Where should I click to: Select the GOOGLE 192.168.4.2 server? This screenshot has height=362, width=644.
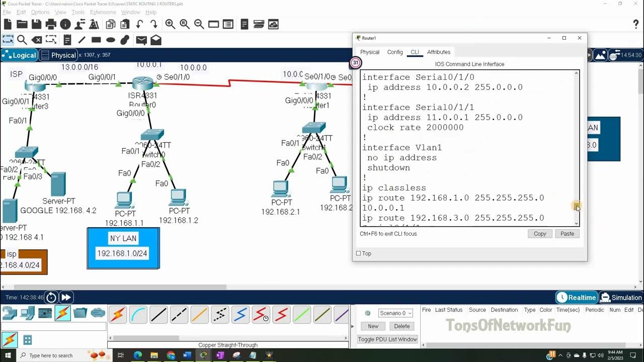pyautogui.click(x=58, y=185)
